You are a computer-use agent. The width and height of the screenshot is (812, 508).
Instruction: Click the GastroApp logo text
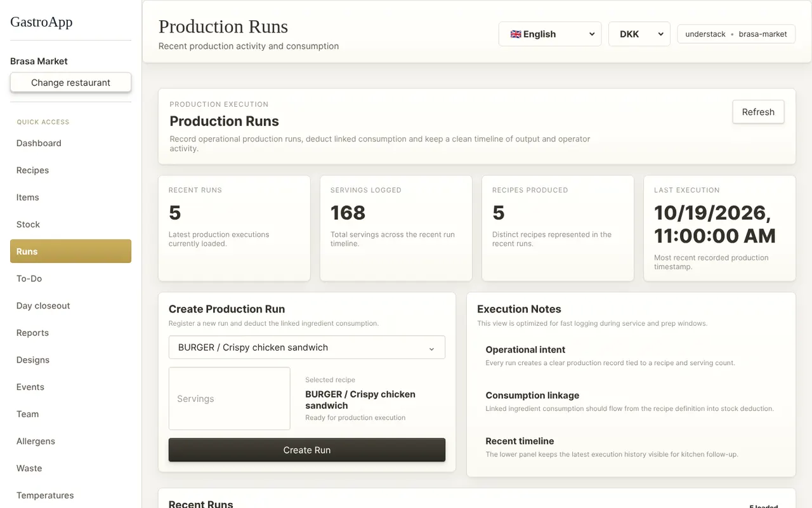point(41,22)
